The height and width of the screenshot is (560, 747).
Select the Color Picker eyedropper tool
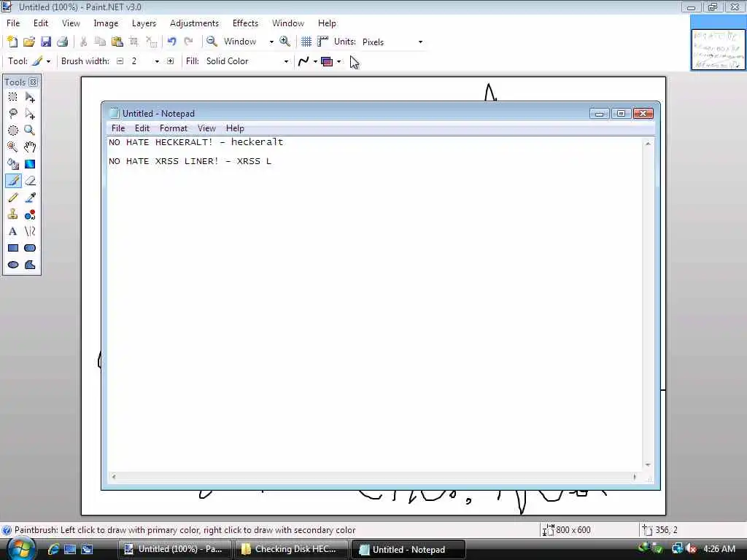pos(30,198)
